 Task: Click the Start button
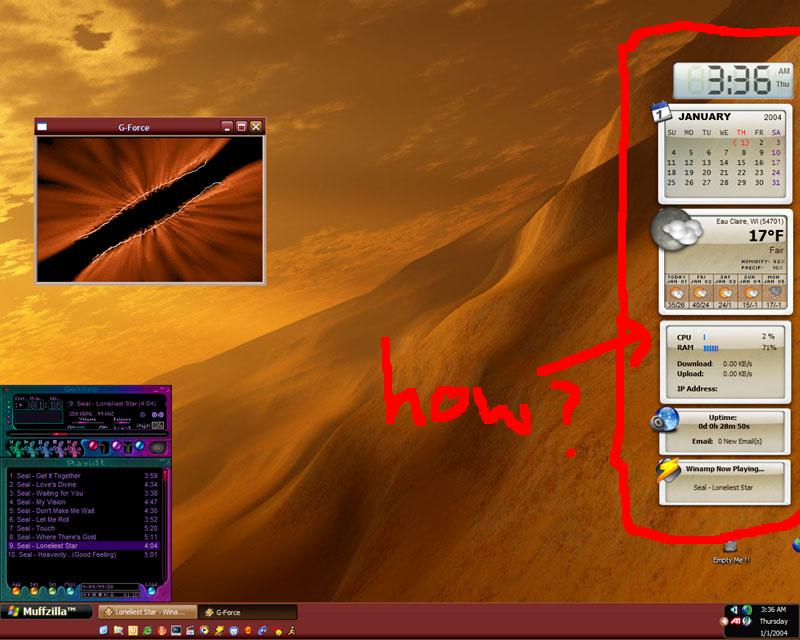(x=30, y=610)
